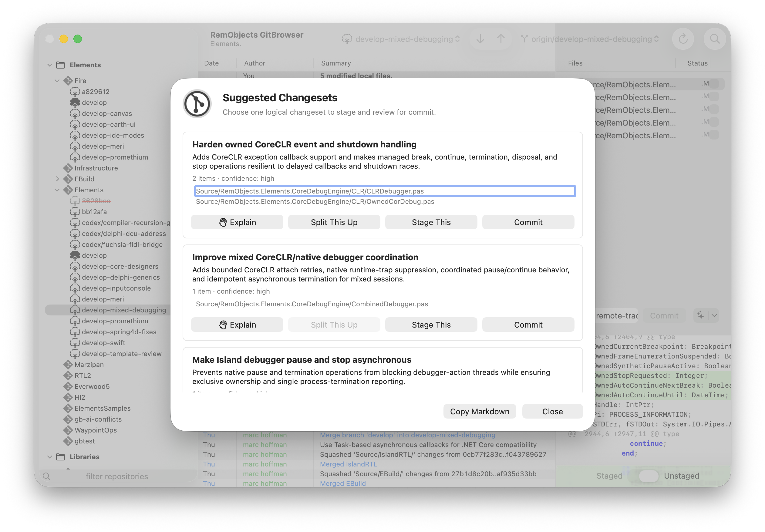Select the 'Merged IslandRTL' commit row
This screenshot has width=765, height=532.
pyautogui.click(x=376, y=464)
